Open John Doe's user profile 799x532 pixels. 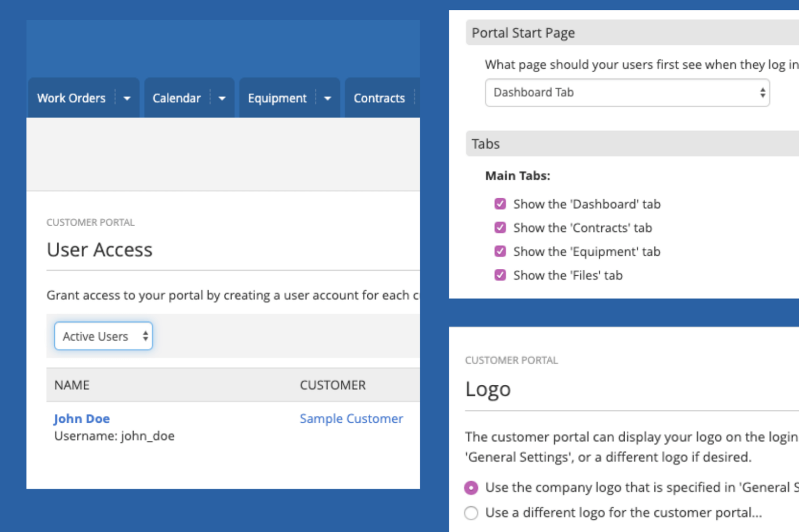coord(82,419)
